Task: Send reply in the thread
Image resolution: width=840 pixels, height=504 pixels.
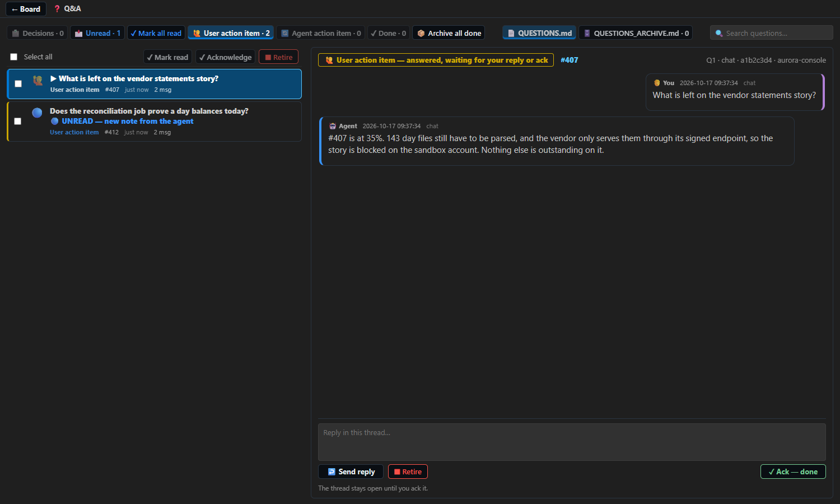Action: pos(351,472)
